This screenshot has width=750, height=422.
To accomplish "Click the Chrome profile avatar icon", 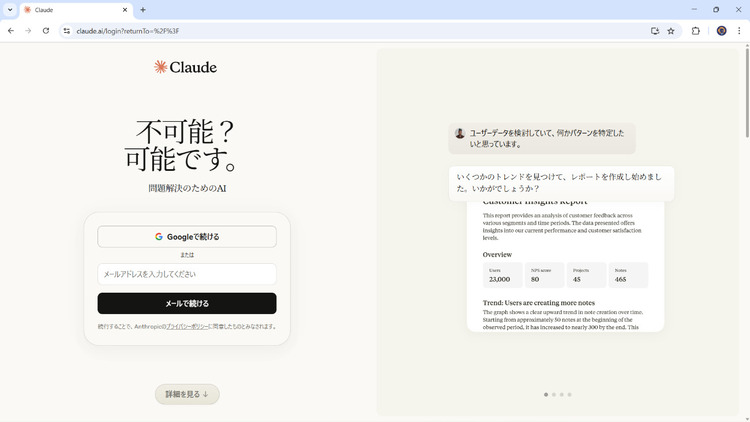I will tap(721, 31).
